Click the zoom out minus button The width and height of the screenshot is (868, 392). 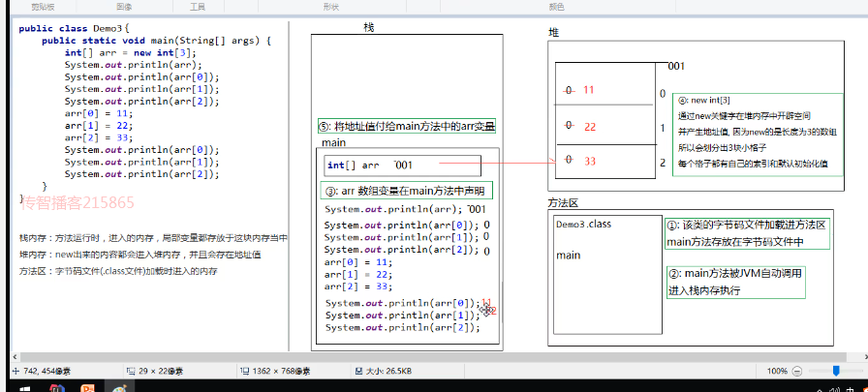[x=796, y=371]
